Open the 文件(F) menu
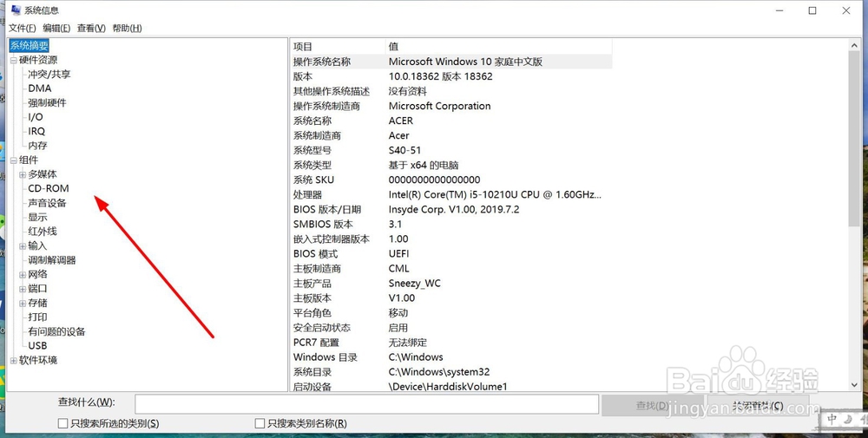Screen dimensions: 868x438 point(23,29)
